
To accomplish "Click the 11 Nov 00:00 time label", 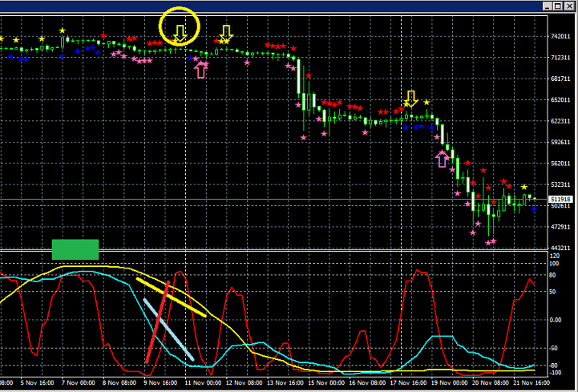I will click(203, 382).
